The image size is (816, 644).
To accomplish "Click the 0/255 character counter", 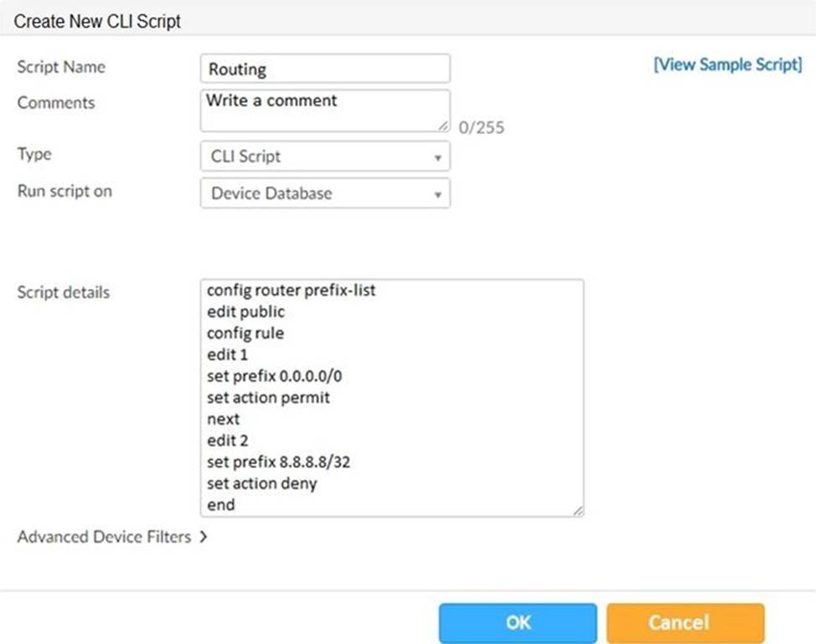I will [x=481, y=128].
